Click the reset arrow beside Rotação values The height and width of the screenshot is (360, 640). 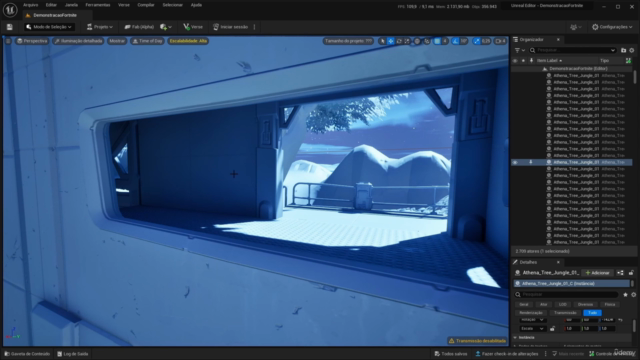pos(620,320)
